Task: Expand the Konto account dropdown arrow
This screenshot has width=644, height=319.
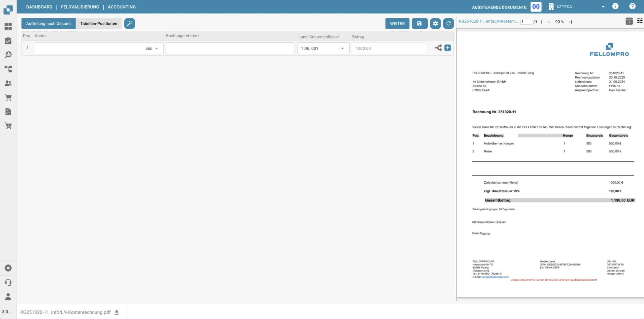Action: [x=156, y=48]
